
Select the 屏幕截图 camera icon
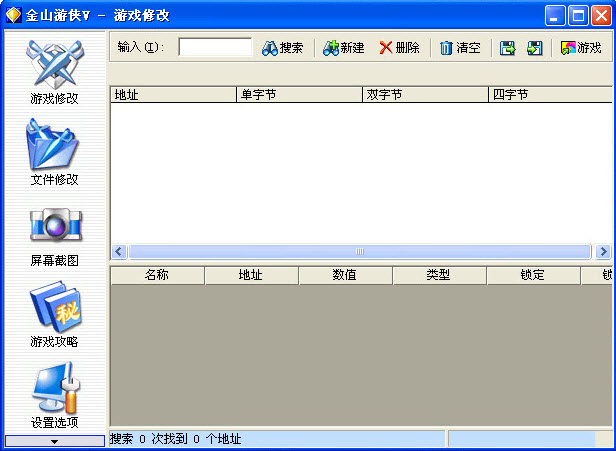tap(56, 225)
